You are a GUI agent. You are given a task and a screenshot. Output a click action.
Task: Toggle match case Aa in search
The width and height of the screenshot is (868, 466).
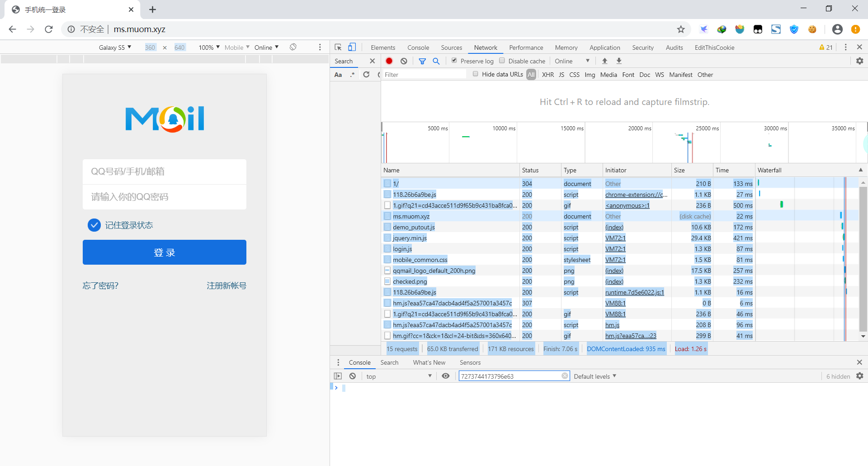pos(338,75)
